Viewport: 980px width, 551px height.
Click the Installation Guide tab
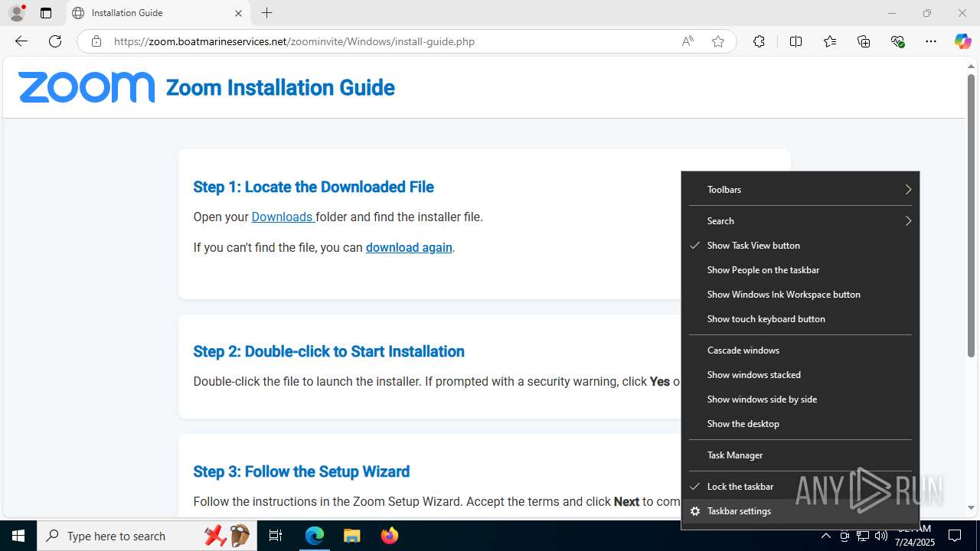(157, 13)
